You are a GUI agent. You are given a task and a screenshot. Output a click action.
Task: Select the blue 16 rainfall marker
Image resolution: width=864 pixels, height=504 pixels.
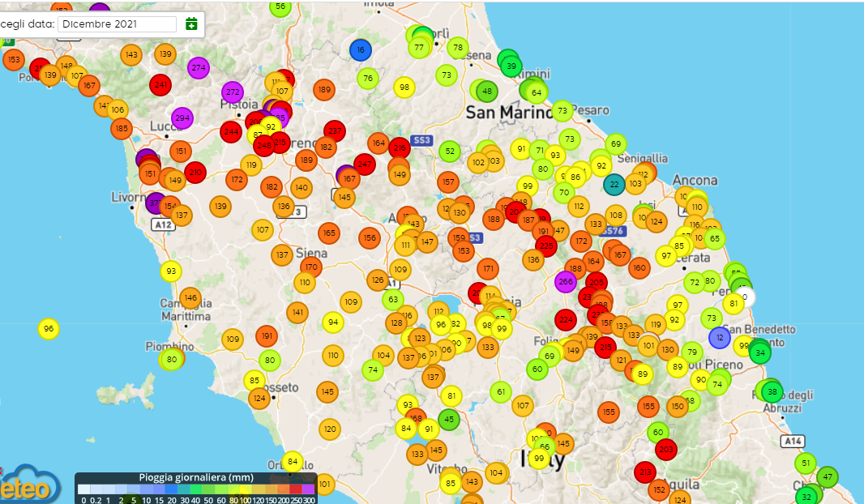(x=360, y=50)
